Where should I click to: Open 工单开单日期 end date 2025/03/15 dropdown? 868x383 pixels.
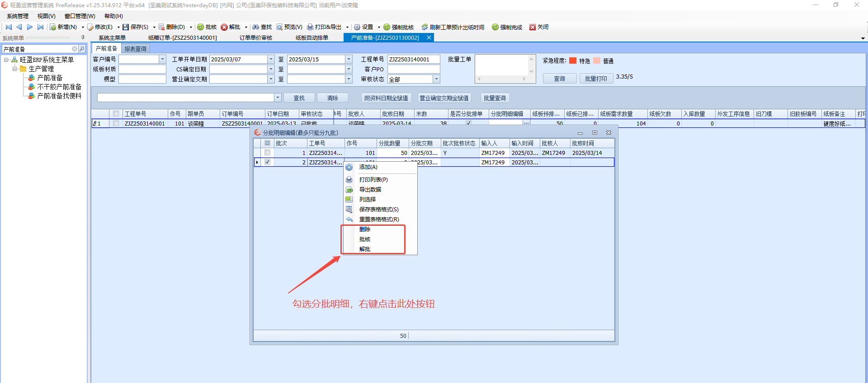[x=349, y=59]
